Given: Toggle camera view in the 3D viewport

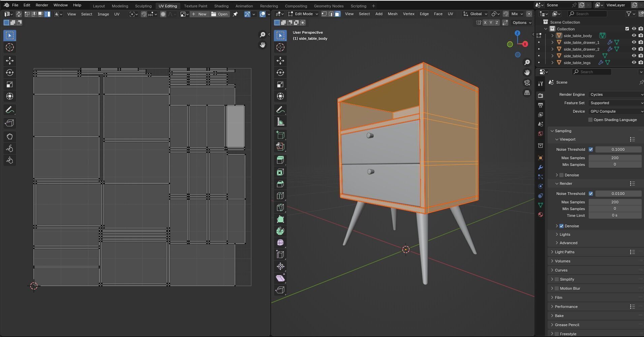Looking at the screenshot, I should coord(527,83).
